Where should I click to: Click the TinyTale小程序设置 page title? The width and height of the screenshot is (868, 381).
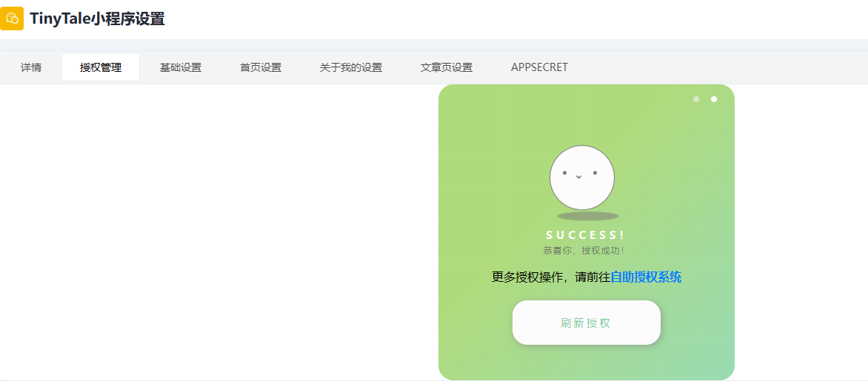tap(98, 18)
